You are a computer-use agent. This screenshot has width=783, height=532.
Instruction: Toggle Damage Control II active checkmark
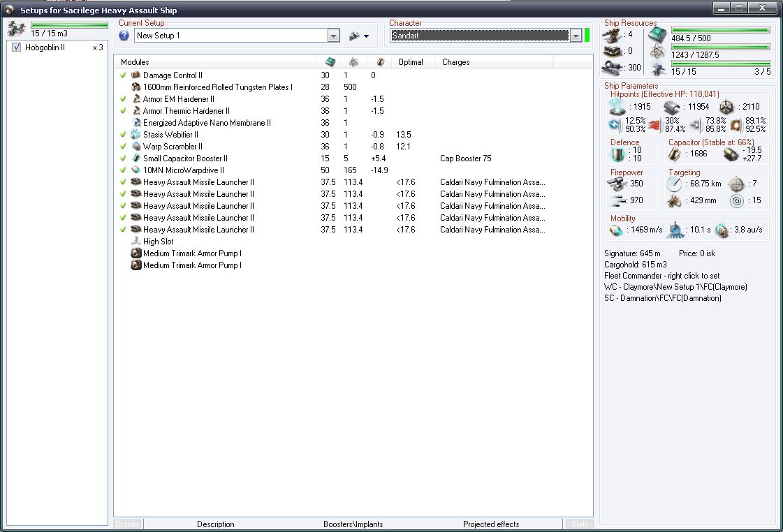click(x=124, y=75)
